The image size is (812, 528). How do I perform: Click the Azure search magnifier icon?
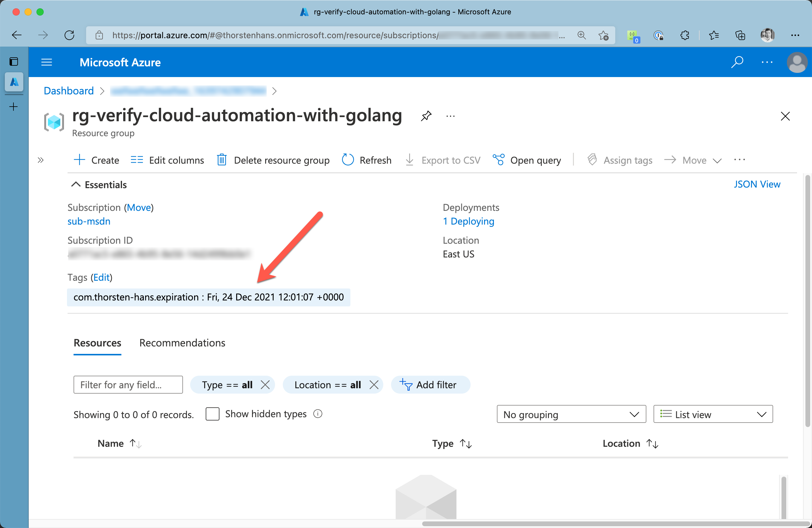(x=737, y=62)
